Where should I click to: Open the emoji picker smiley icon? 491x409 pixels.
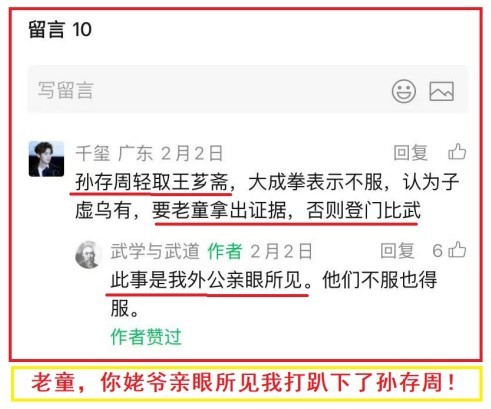404,91
